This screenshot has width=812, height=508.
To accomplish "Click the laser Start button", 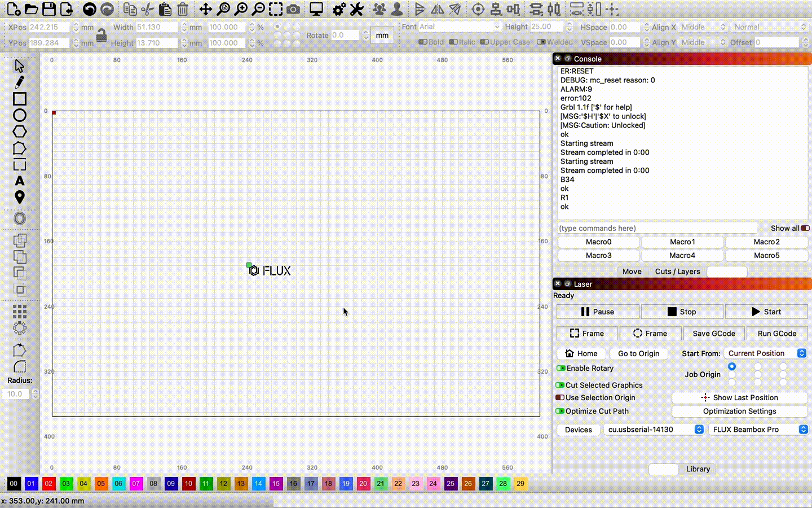I will (766, 312).
